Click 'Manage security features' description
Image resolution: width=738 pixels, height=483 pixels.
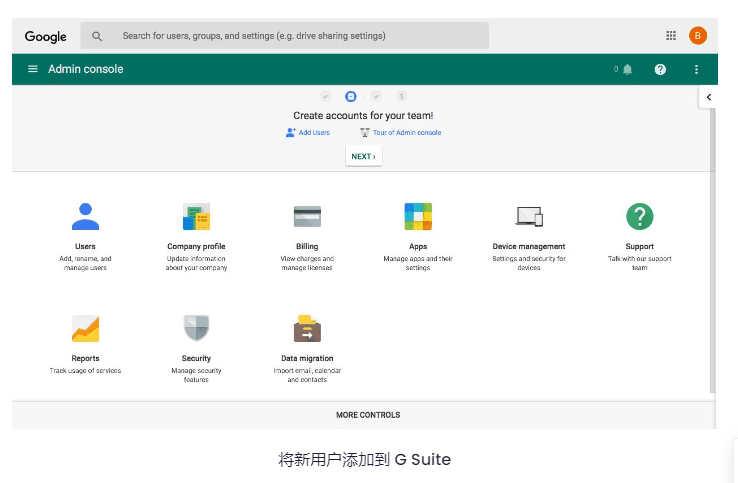tap(196, 375)
